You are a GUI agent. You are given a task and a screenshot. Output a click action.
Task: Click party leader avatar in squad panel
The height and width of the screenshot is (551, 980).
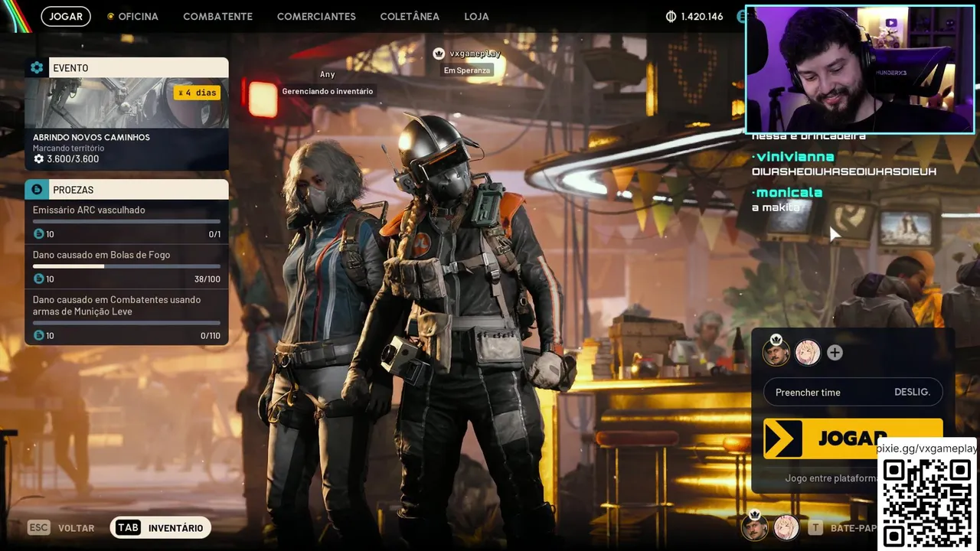[x=776, y=352]
